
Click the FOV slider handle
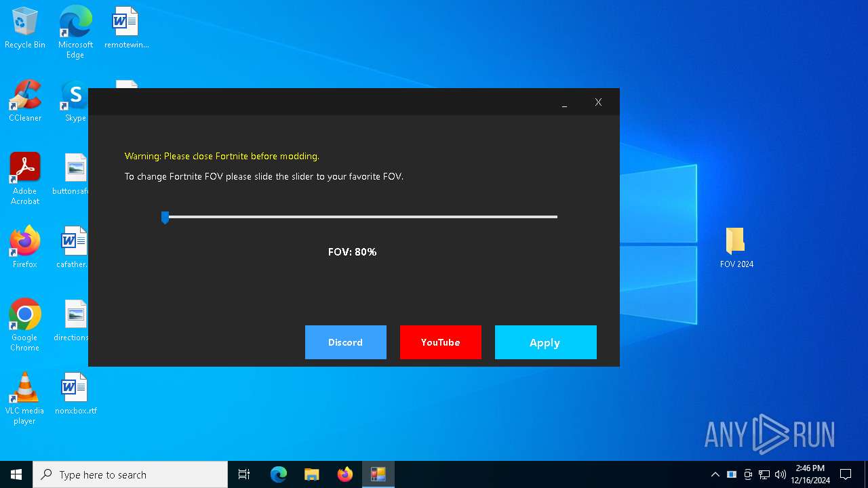coord(165,217)
